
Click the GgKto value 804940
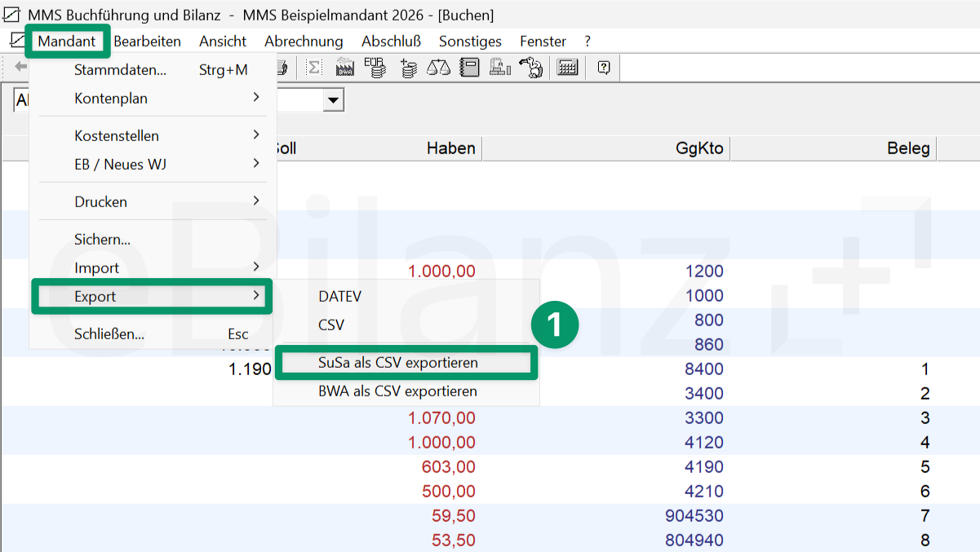pos(694,541)
